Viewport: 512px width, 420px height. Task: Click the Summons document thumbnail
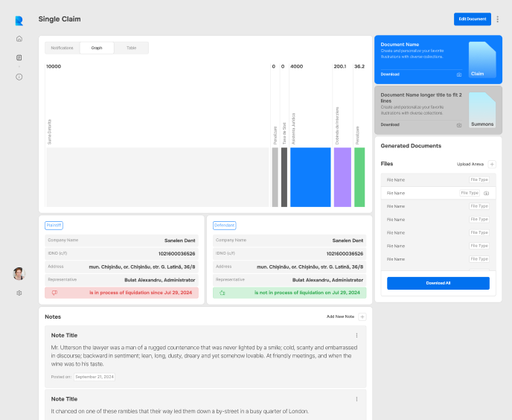tap(482, 109)
